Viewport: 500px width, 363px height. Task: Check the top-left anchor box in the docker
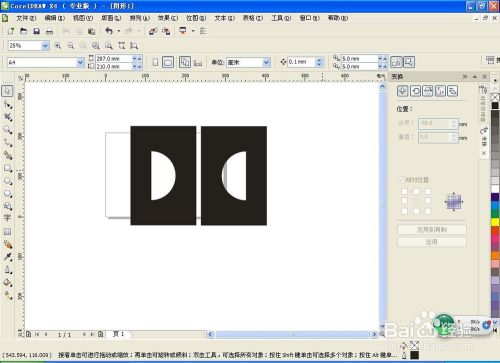pyautogui.click(x=404, y=191)
